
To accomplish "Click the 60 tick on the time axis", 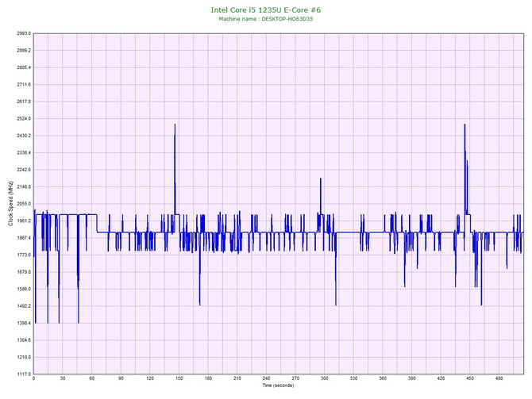I will click(x=91, y=378).
